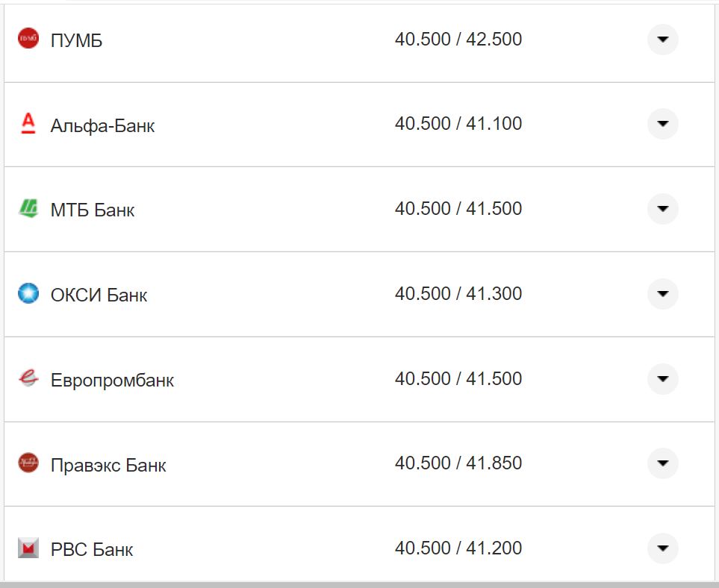Click the Альфа-Банк bank name

pyautogui.click(x=103, y=125)
